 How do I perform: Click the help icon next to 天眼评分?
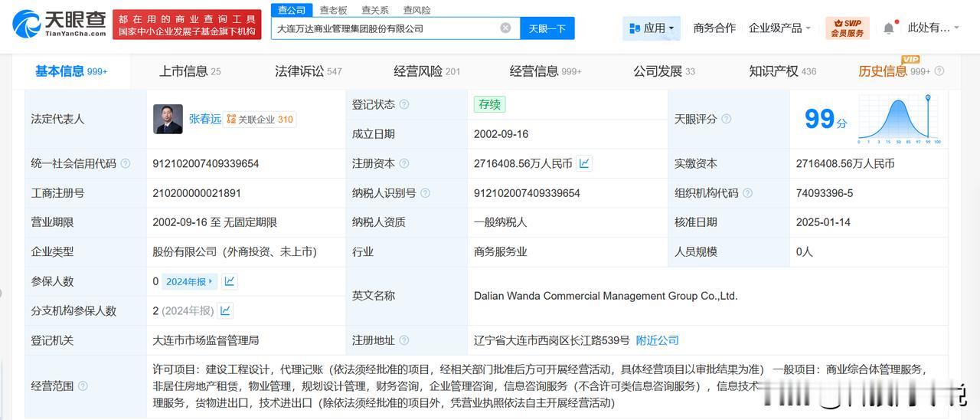pyautogui.click(x=726, y=119)
